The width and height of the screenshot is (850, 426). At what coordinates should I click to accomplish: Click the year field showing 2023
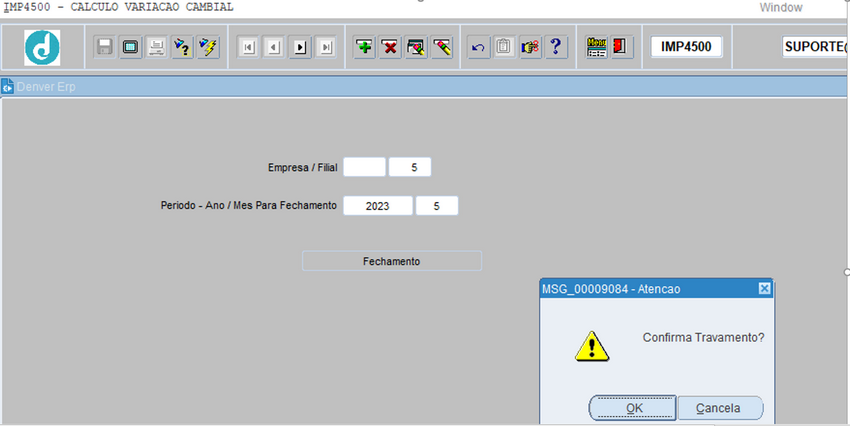pos(377,206)
